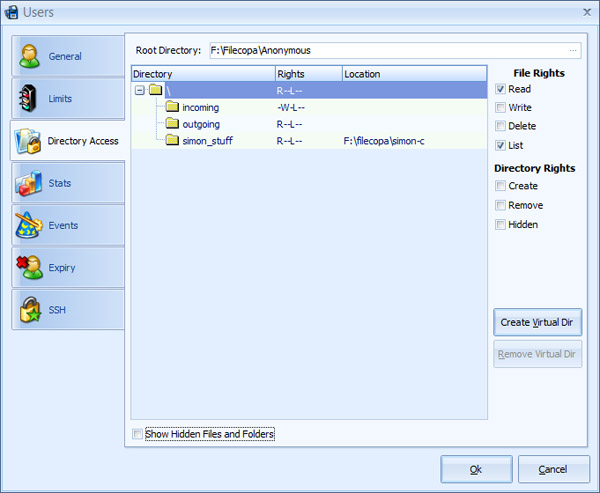Select the Directory Access tab label
The width and height of the screenshot is (600, 493).
tap(83, 141)
